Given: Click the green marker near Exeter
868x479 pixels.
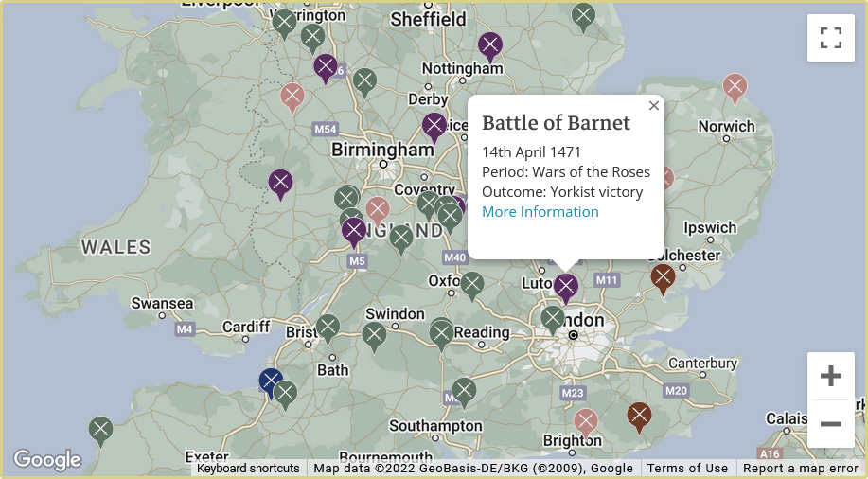Looking at the screenshot, I should (x=100, y=430).
